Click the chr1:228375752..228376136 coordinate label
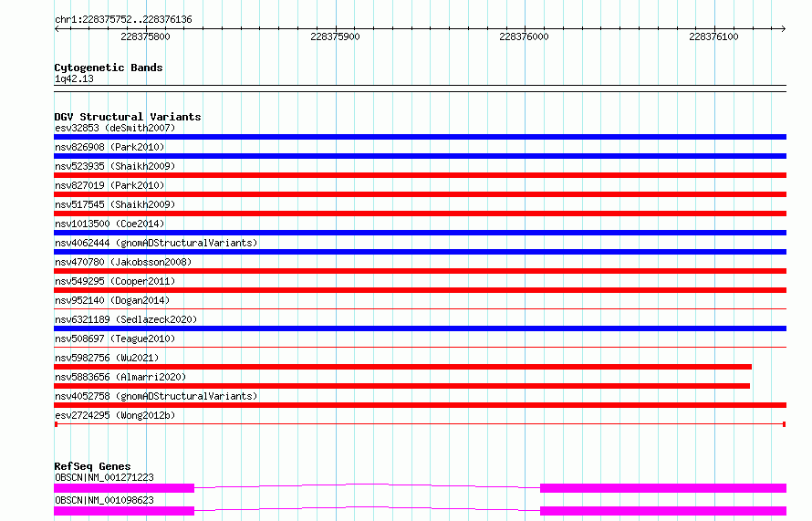Viewport: 812px width, 521px height. [x=123, y=20]
